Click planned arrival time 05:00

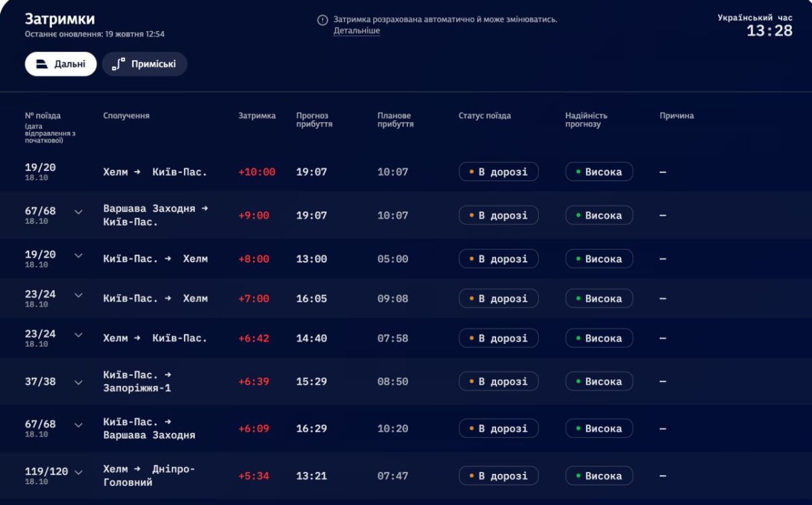[x=393, y=259]
